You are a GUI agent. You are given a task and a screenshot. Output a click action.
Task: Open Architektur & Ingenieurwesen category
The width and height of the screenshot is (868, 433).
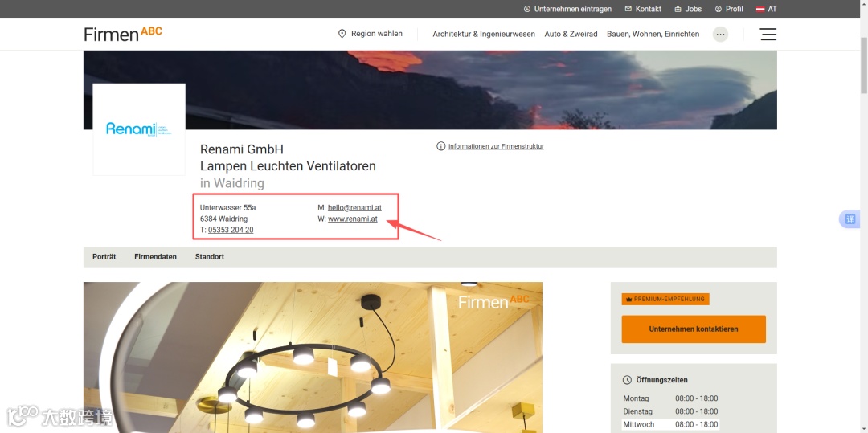tap(484, 35)
